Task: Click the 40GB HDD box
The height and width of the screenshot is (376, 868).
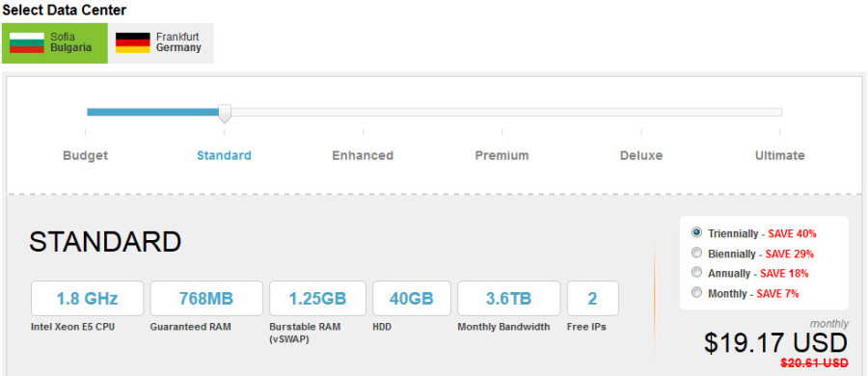Action: [412, 299]
